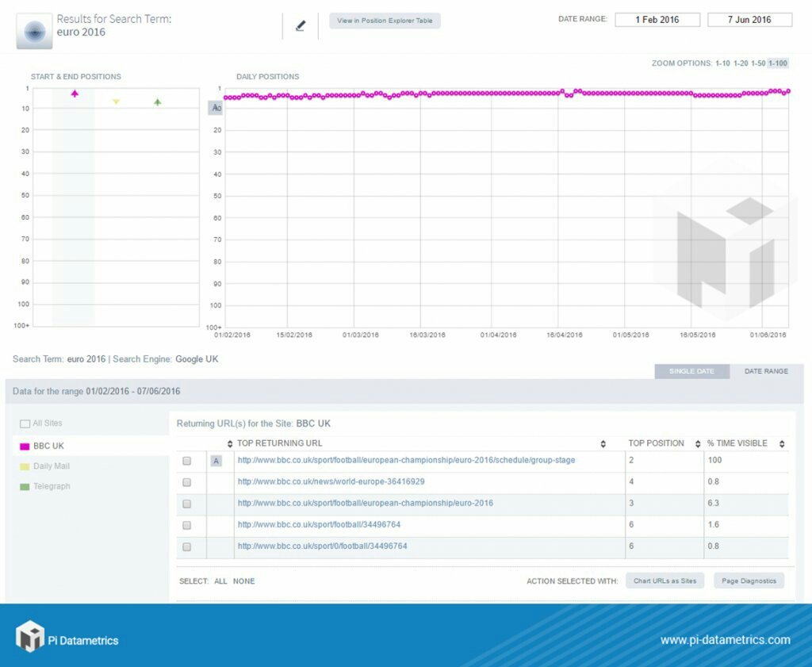
Task: Click the 'A' marker on the daily positions chart
Action: coord(216,108)
